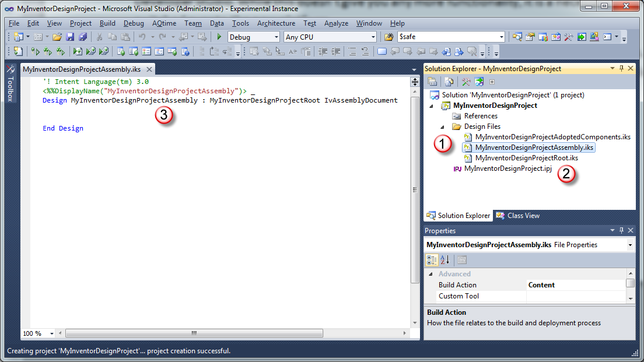Click the Alphabetical sort icon in Properties
Viewport: 644px width, 362px height.
tap(445, 260)
